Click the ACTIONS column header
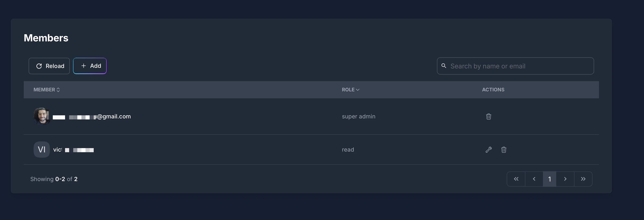The image size is (644, 220). 493,90
